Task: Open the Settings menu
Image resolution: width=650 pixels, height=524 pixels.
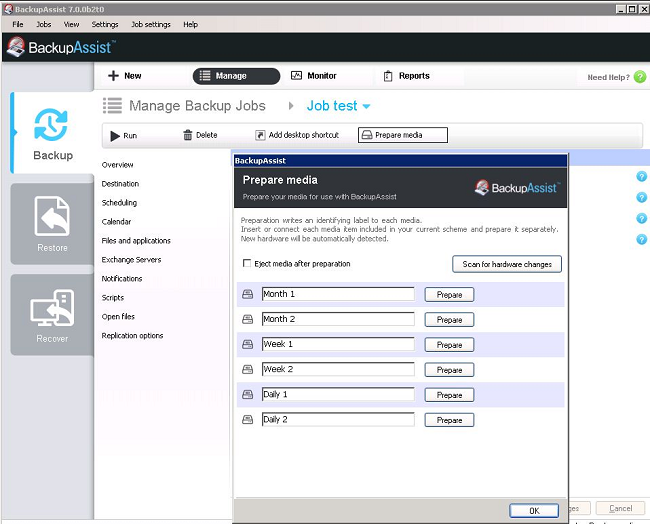Action: [x=105, y=24]
